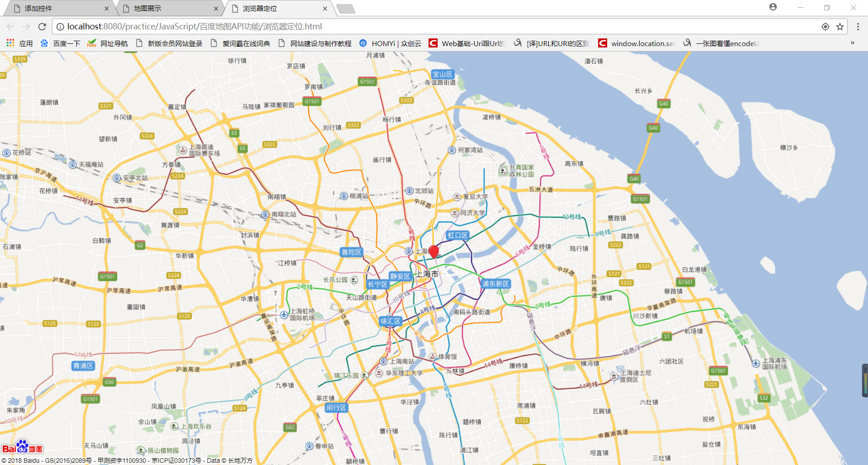Screen dimensions: 868x465
Task: Click the site info icon in address bar
Action: (60, 27)
